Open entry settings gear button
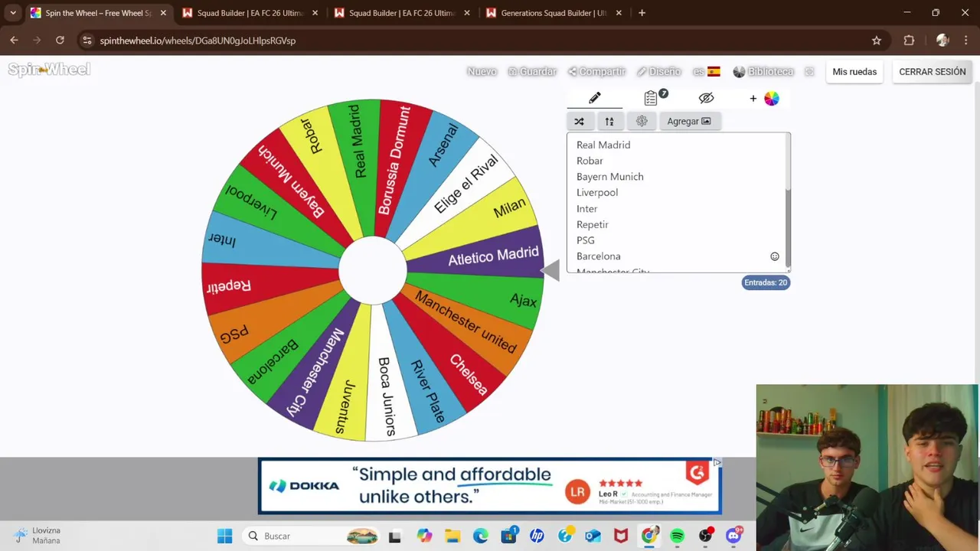Viewport: 980px width, 551px height. click(642, 121)
